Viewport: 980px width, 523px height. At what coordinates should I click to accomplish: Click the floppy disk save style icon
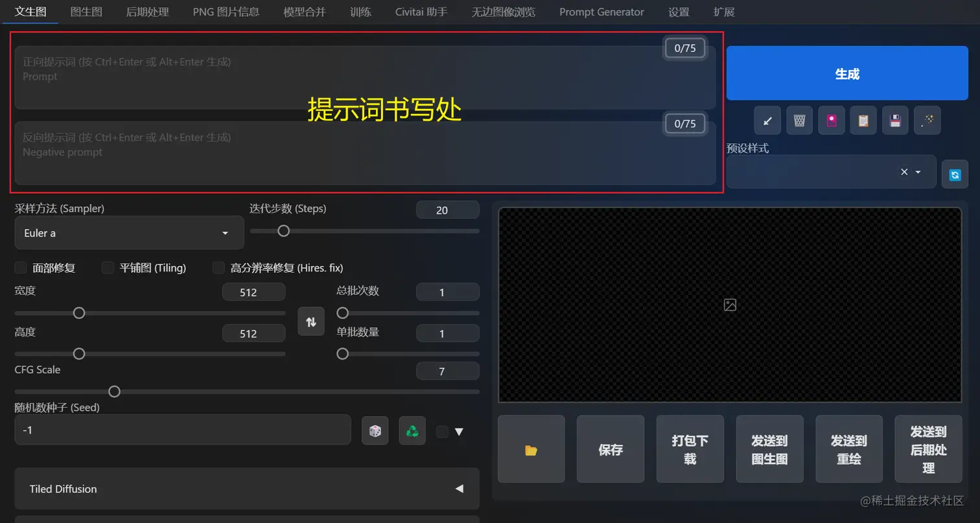pos(895,121)
